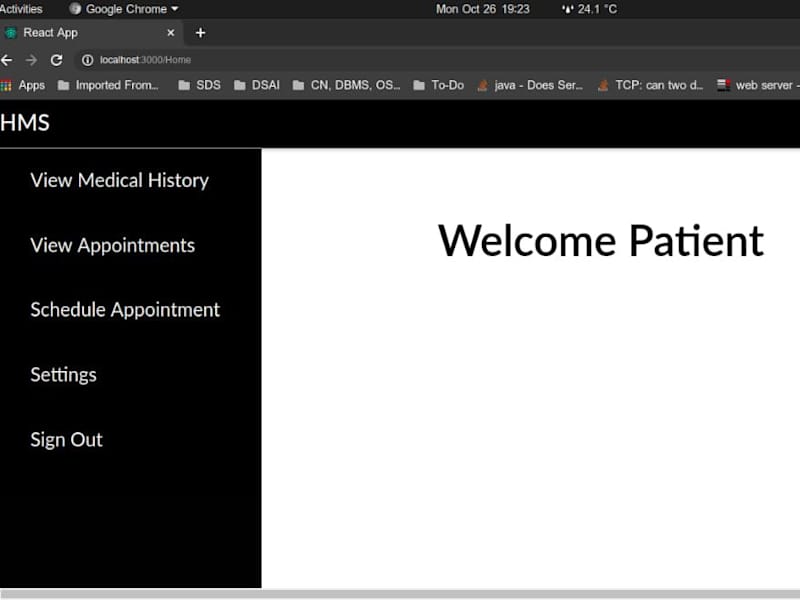
Task: Click the browser forward arrow
Action: pyautogui.click(x=32, y=60)
